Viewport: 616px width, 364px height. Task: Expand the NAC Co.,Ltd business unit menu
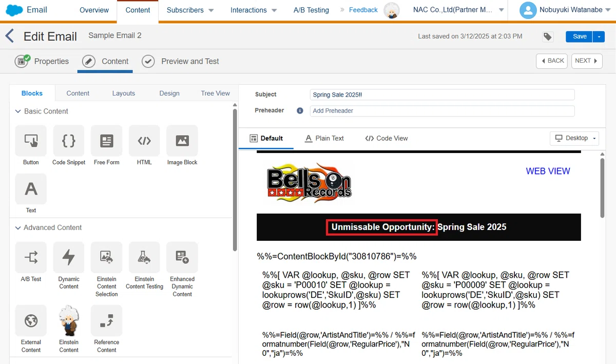point(458,10)
